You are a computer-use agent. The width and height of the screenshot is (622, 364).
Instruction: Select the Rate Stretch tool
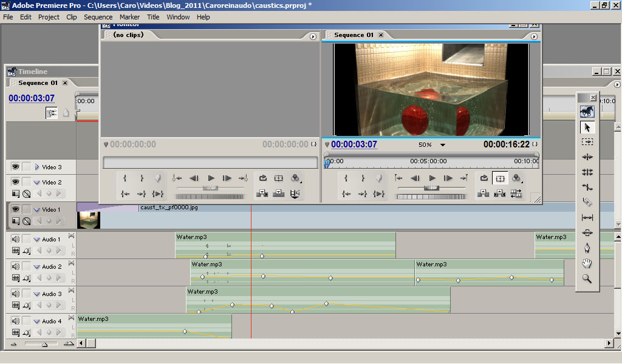(587, 187)
